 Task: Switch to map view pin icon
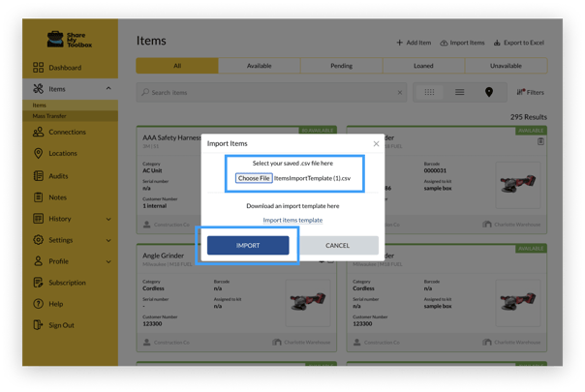coord(489,92)
